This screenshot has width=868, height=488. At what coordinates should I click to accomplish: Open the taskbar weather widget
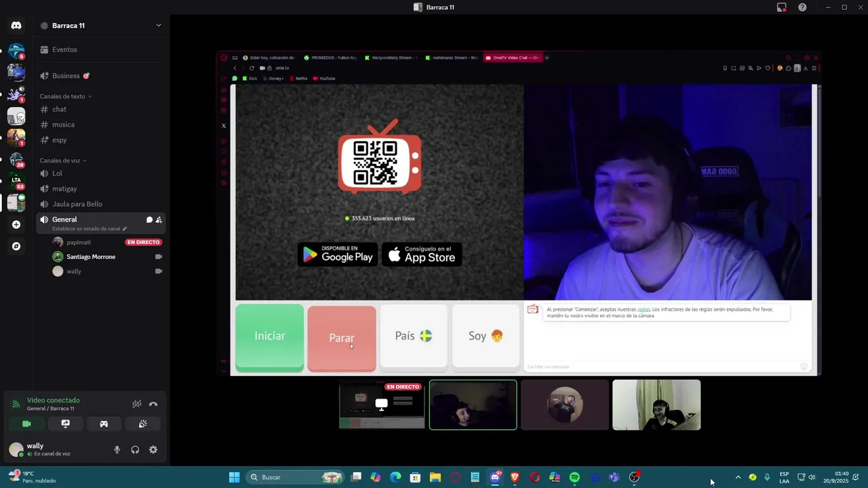click(x=33, y=477)
